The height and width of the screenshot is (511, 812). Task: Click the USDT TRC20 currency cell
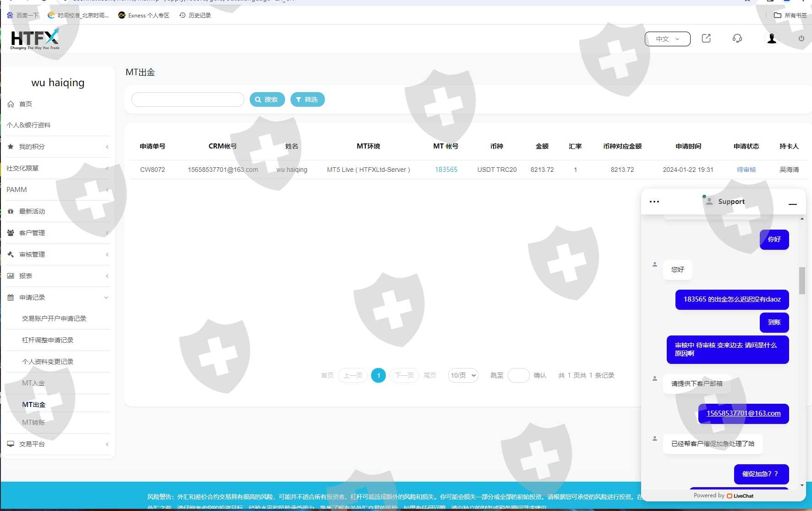(497, 170)
